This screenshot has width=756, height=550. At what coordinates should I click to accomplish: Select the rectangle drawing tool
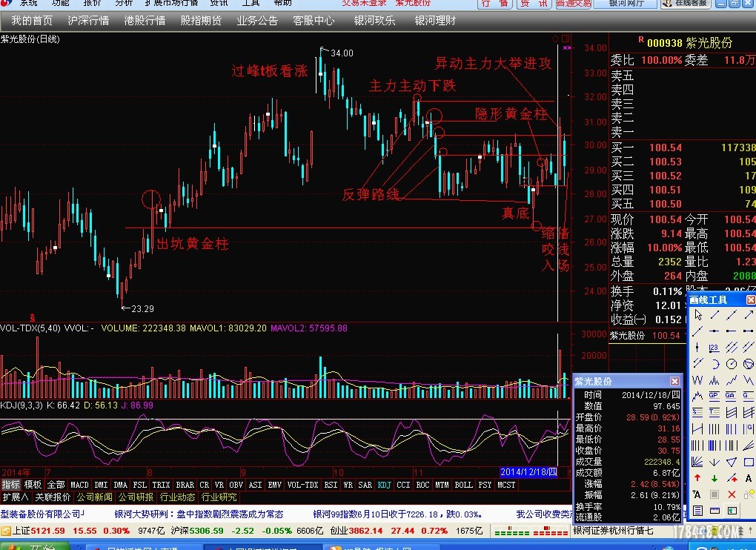(x=749, y=462)
